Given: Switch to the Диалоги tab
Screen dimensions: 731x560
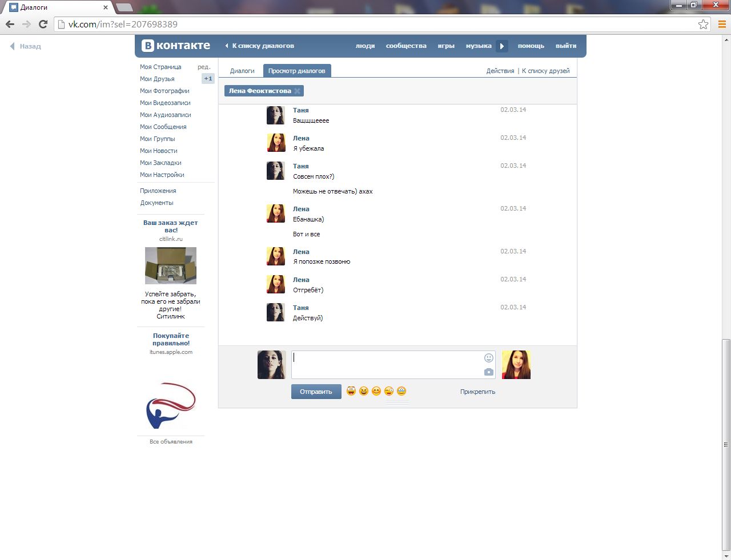Looking at the screenshot, I should pos(242,71).
